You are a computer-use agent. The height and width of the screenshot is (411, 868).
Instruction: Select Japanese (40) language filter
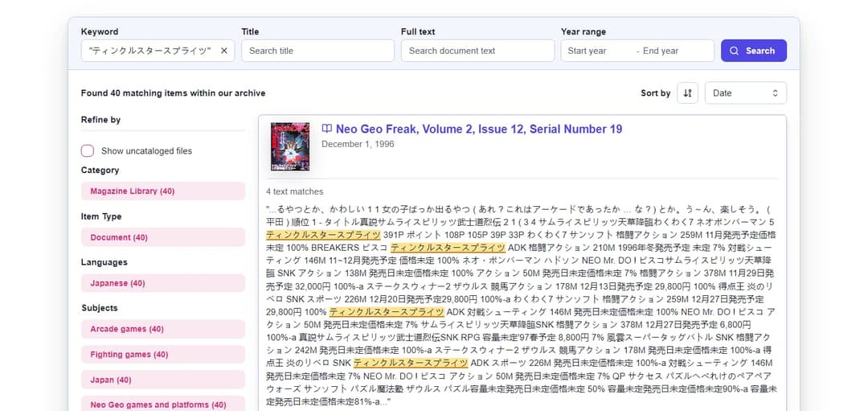pos(162,283)
